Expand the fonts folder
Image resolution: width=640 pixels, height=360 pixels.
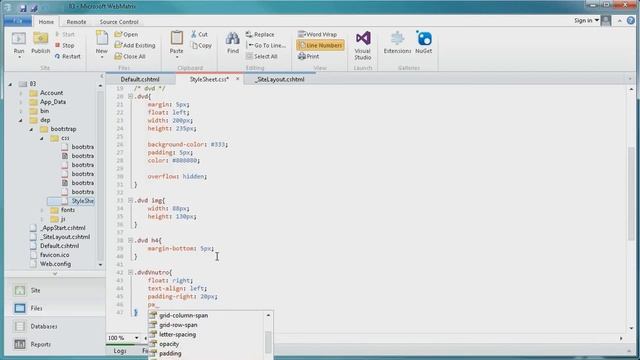click(x=42, y=210)
